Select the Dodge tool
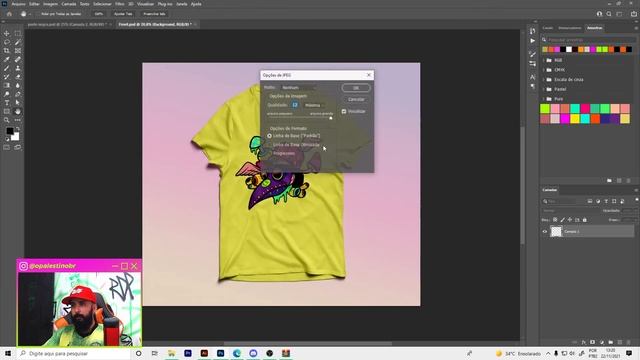This screenshot has height=360, width=640. 7,94
